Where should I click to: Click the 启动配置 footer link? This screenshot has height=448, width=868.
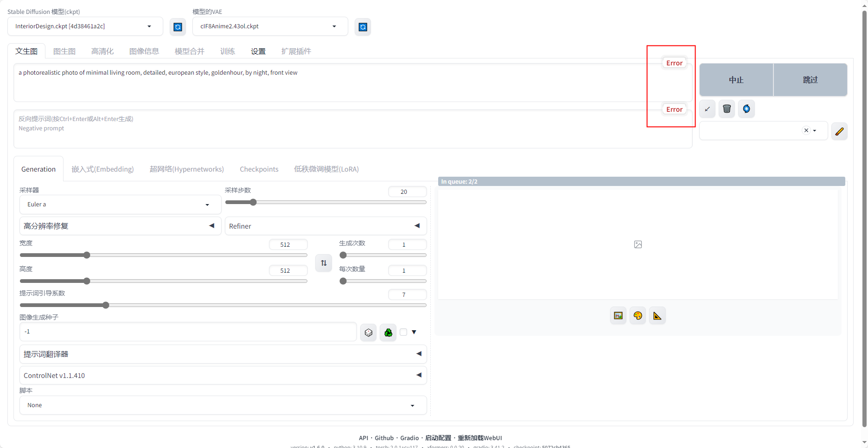(x=438, y=438)
